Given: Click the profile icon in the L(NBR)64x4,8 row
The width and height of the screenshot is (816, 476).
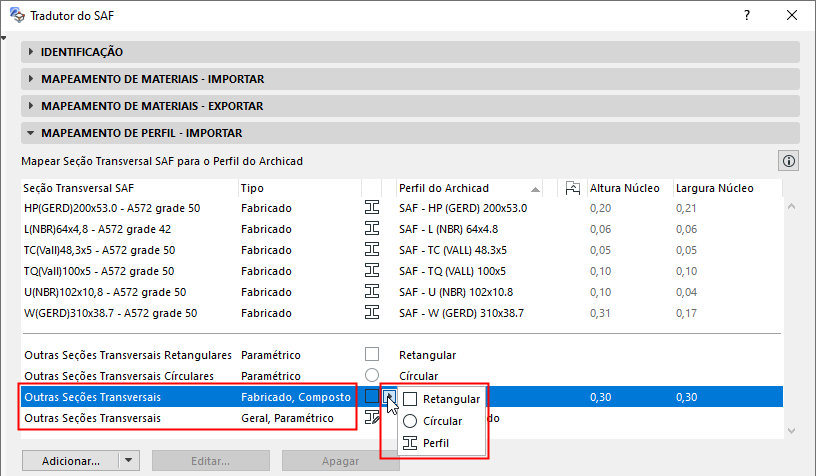Looking at the screenshot, I should click(x=372, y=228).
